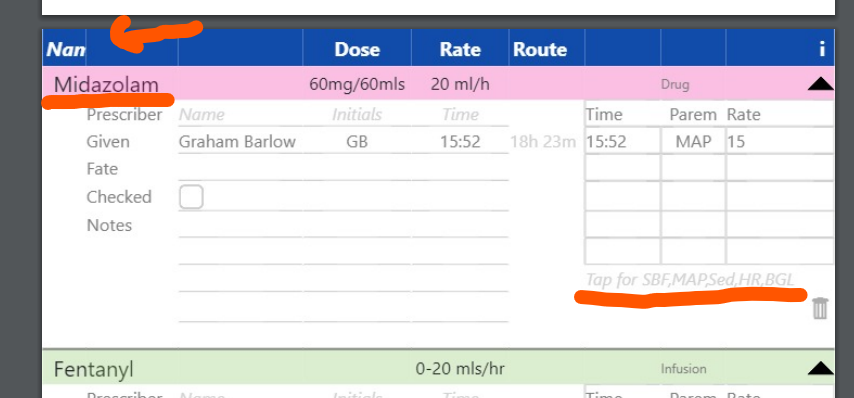Click the Prescriber Name input field
This screenshot has width=854, height=398.
[x=240, y=114]
